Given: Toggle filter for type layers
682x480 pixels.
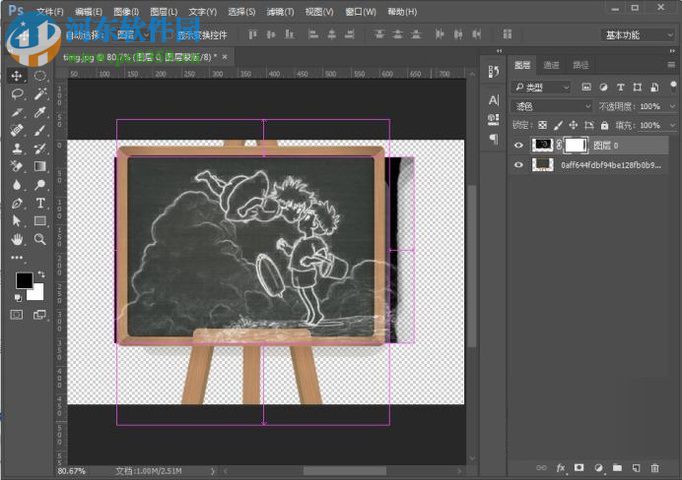Looking at the screenshot, I should click(621, 87).
